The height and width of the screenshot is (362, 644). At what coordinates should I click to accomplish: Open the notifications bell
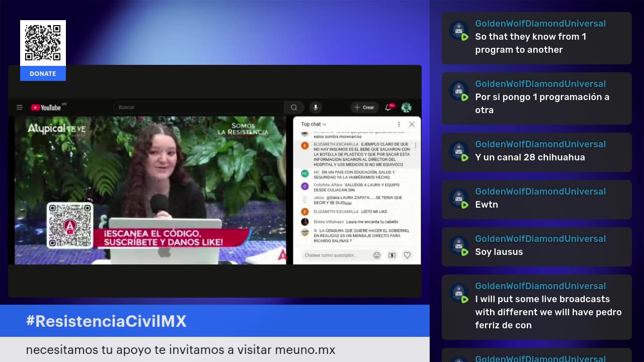388,107
